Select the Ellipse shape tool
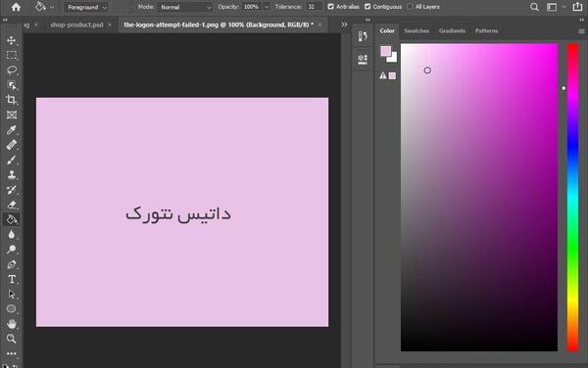The width and height of the screenshot is (588, 368). [x=11, y=309]
